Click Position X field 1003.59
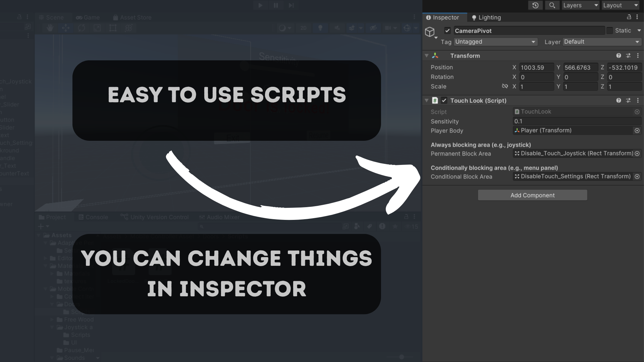Viewport: 644px width, 362px height. 536,67
